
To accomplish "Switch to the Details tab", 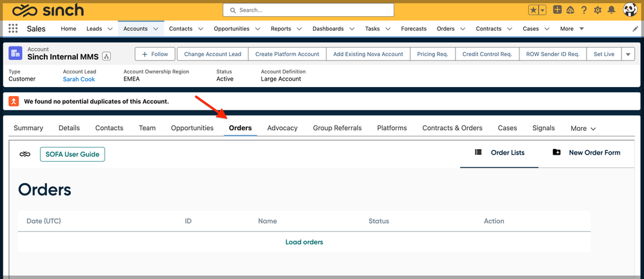I will [x=69, y=128].
